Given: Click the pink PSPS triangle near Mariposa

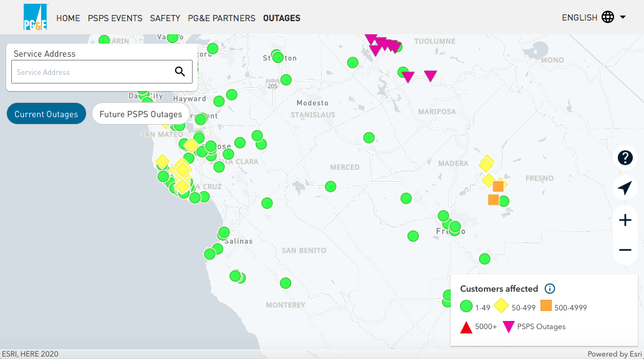Looking at the screenshot, I should coord(430,76).
